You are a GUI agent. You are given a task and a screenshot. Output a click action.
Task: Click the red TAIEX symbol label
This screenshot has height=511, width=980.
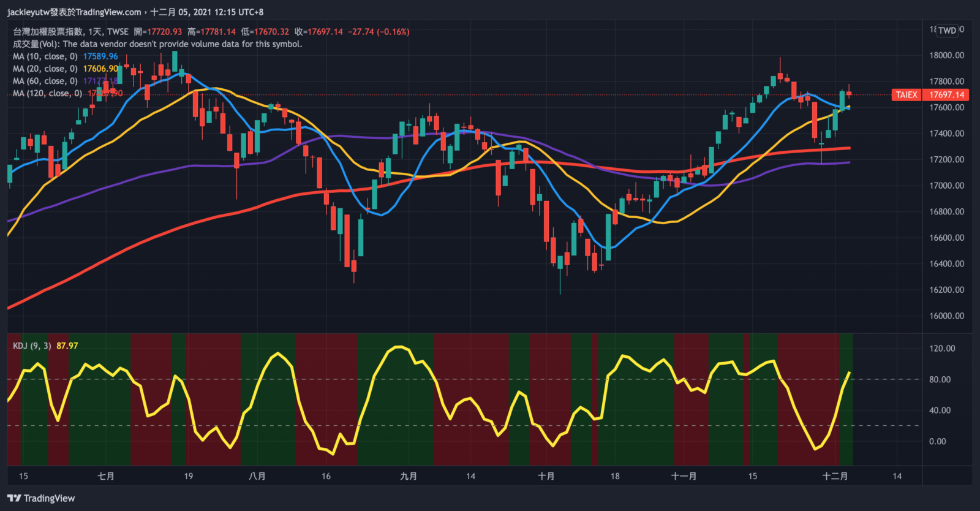click(x=907, y=94)
